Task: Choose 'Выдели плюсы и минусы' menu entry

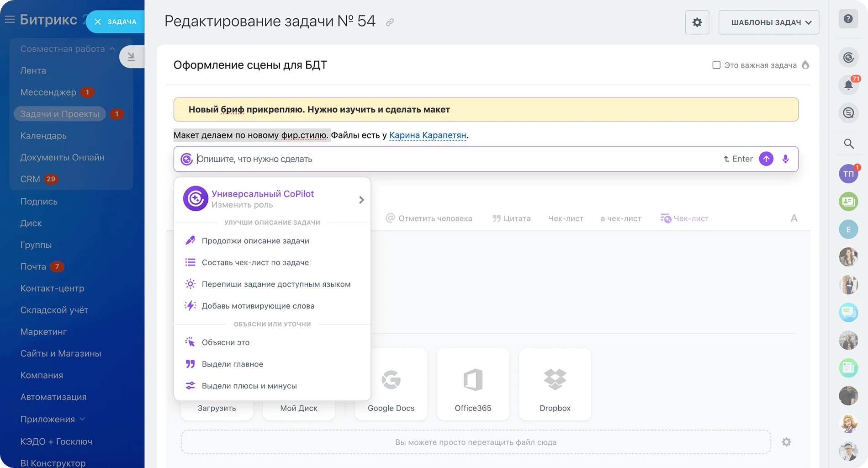Action: [249, 386]
